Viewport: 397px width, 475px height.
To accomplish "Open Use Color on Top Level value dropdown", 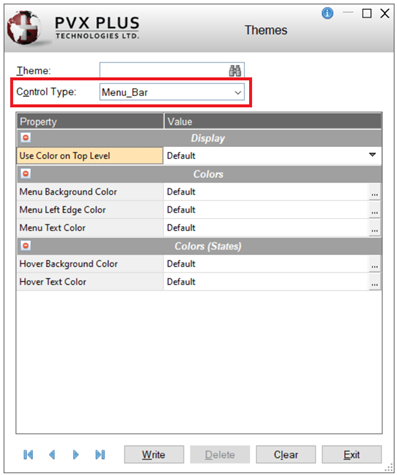I will (372, 155).
